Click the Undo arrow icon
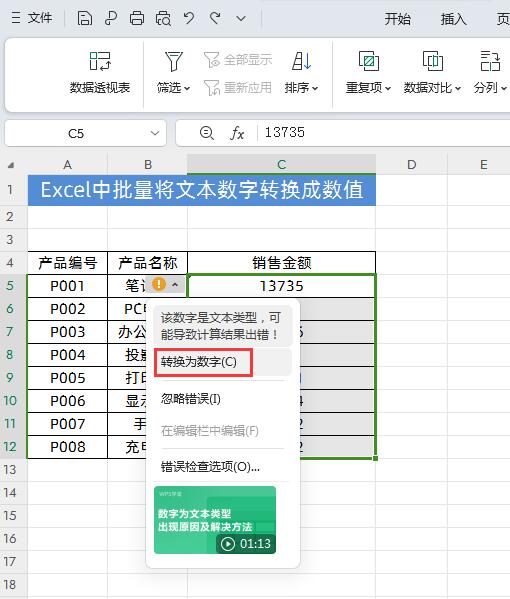 pyautogui.click(x=189, y=18)
